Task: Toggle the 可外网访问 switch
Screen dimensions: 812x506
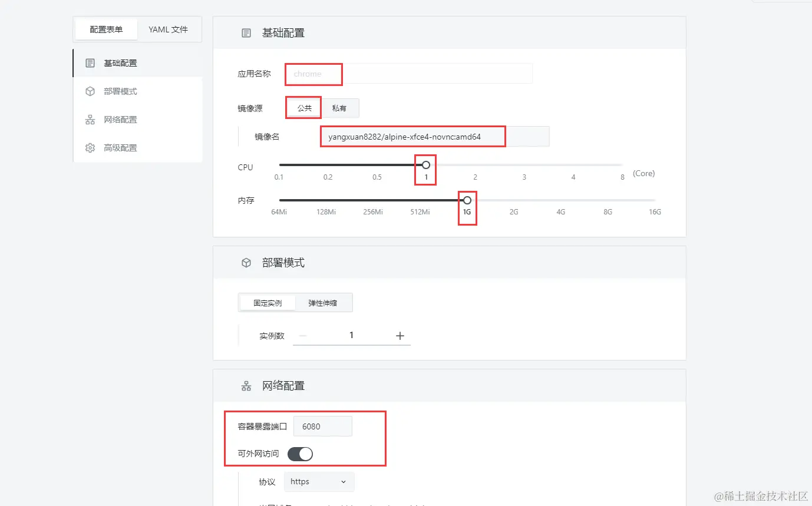Action: pos(300,454)
